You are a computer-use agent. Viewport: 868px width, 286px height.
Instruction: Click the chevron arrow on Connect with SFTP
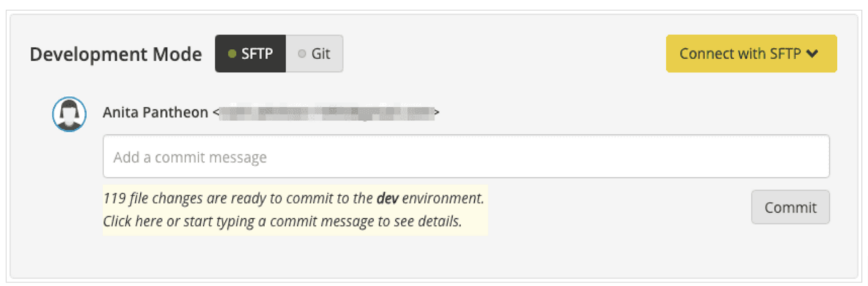click(812, 54)
